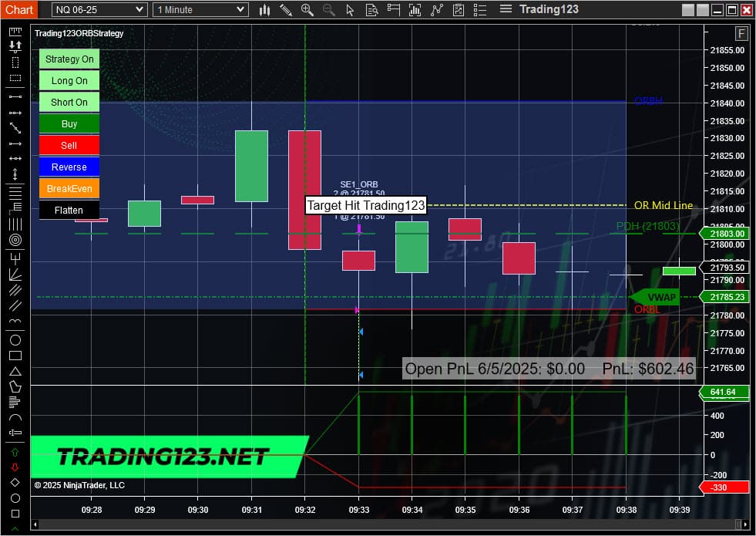Toggle the Strategy On button
The width and height of the screenshot is (756, 536).
click(x=69, y=59)
